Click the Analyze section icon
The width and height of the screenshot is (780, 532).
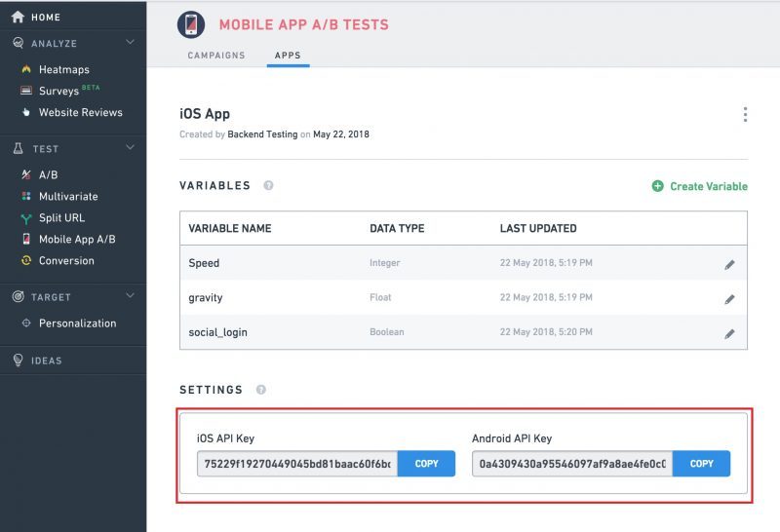18,43
